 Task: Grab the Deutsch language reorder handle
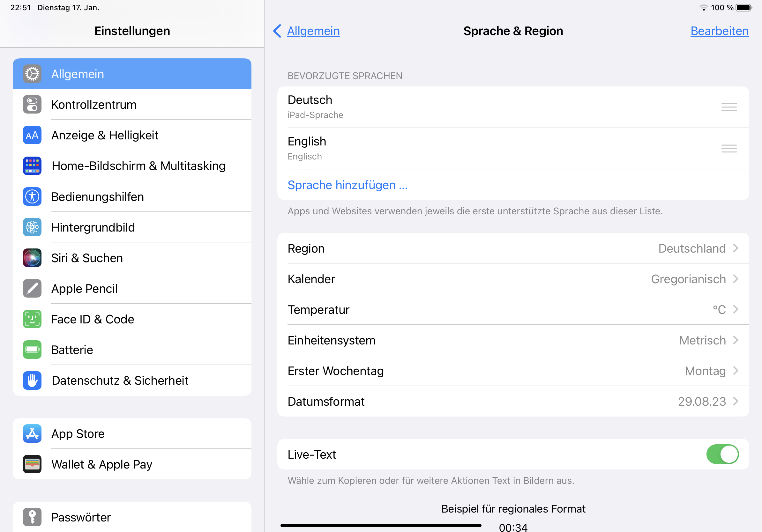click(728, 107)
